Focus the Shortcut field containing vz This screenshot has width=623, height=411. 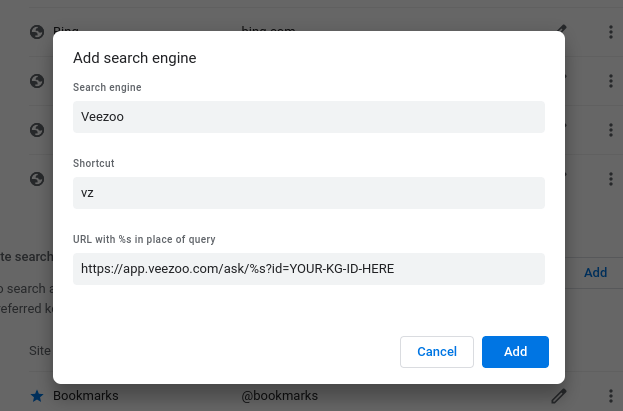click(x=309, y=193)
